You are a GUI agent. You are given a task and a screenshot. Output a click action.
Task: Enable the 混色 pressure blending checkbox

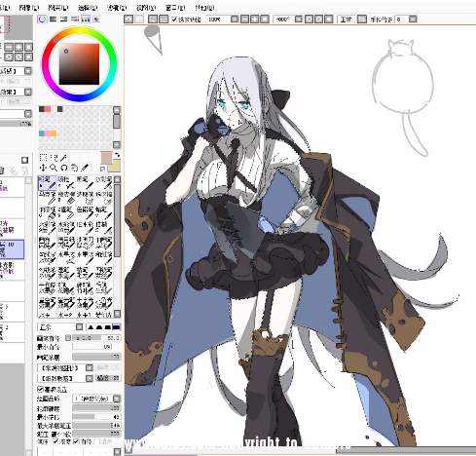pos(96,441)
